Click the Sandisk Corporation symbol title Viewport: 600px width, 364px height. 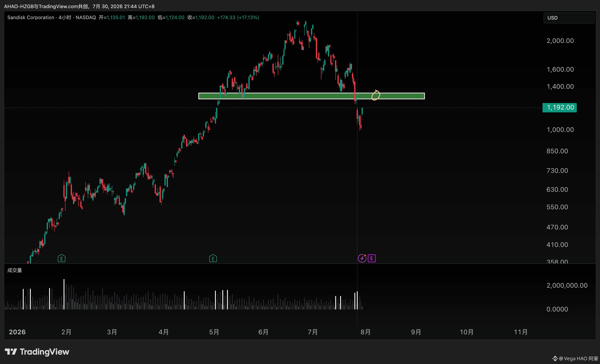click(31, 18)
